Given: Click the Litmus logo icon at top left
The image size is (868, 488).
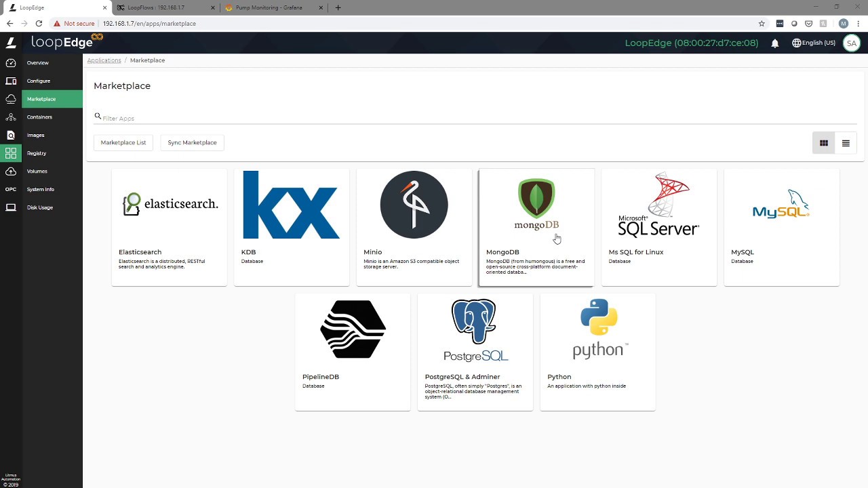Looking at the screenshot, I should click(x=11, y=43).
